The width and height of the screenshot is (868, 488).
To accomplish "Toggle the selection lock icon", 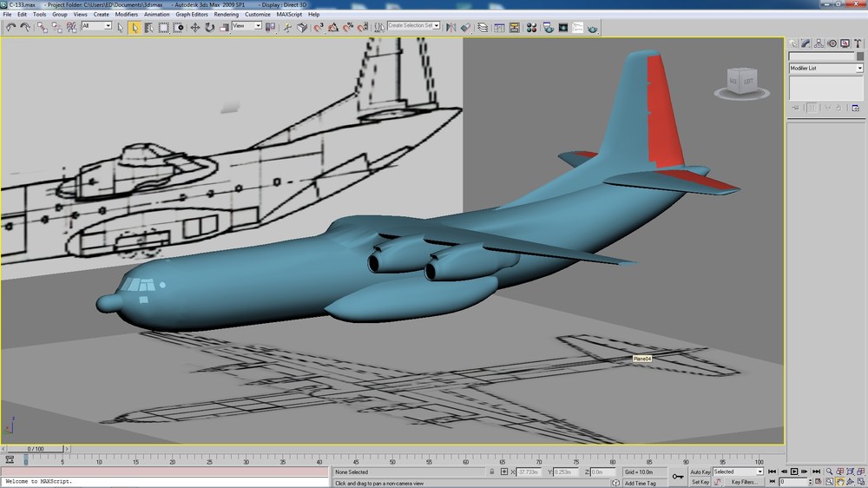I will (x=491, y=472).
